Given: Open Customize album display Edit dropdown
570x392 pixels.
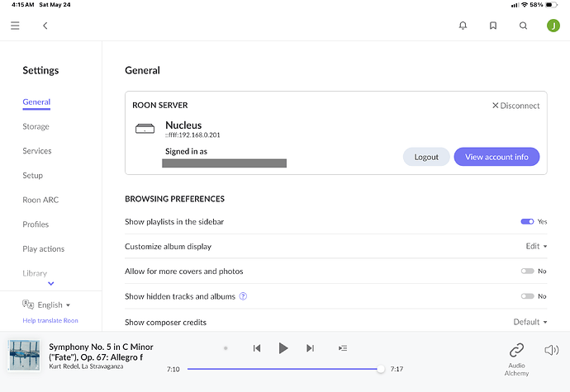Looking at the screenshot, I should click(536, 246).
